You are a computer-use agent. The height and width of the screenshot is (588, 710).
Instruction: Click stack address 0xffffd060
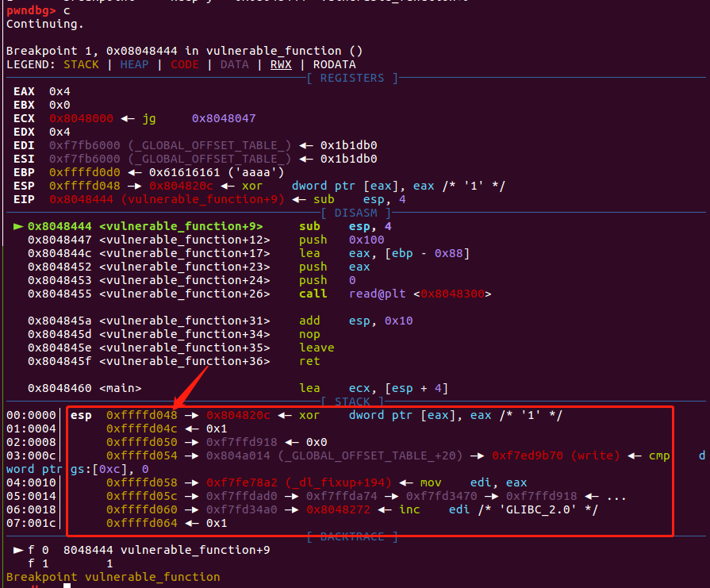142,509
